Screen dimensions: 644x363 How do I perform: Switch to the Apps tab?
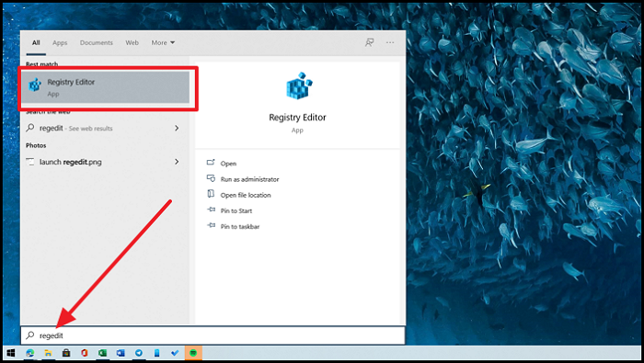point(60,42)
